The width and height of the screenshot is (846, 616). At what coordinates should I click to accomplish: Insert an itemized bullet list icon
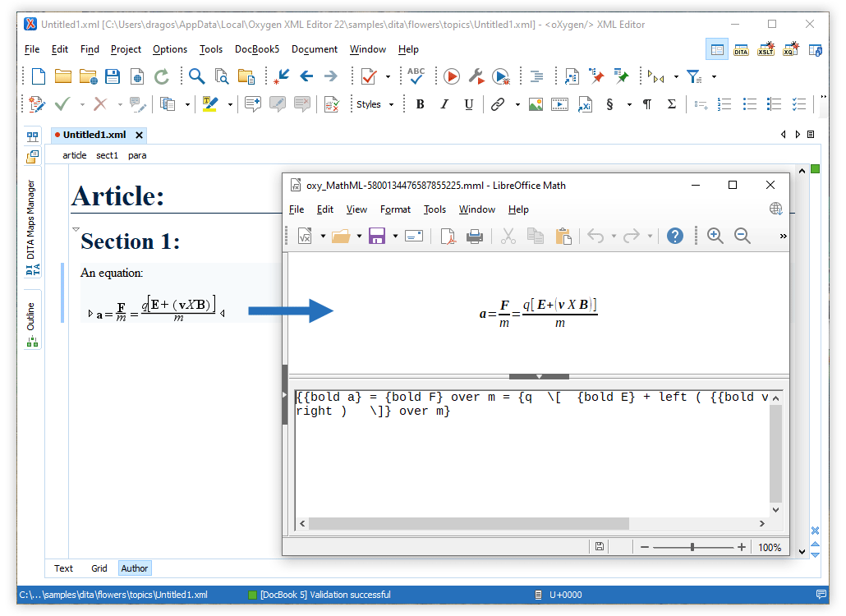click(749, 104)
